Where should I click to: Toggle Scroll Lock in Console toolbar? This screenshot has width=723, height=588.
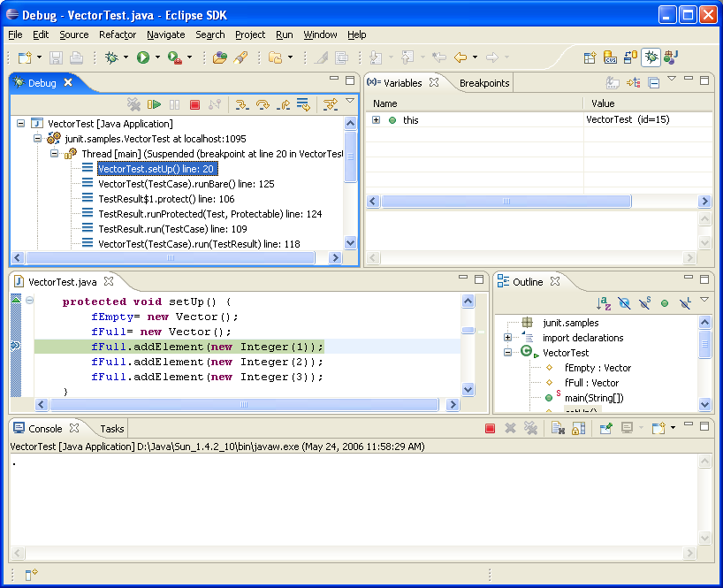point(579,429)
